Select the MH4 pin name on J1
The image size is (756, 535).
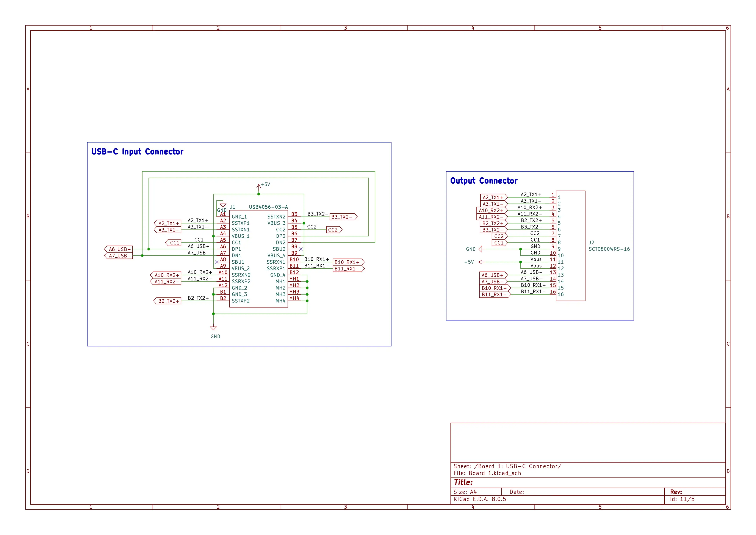(280, 301)
